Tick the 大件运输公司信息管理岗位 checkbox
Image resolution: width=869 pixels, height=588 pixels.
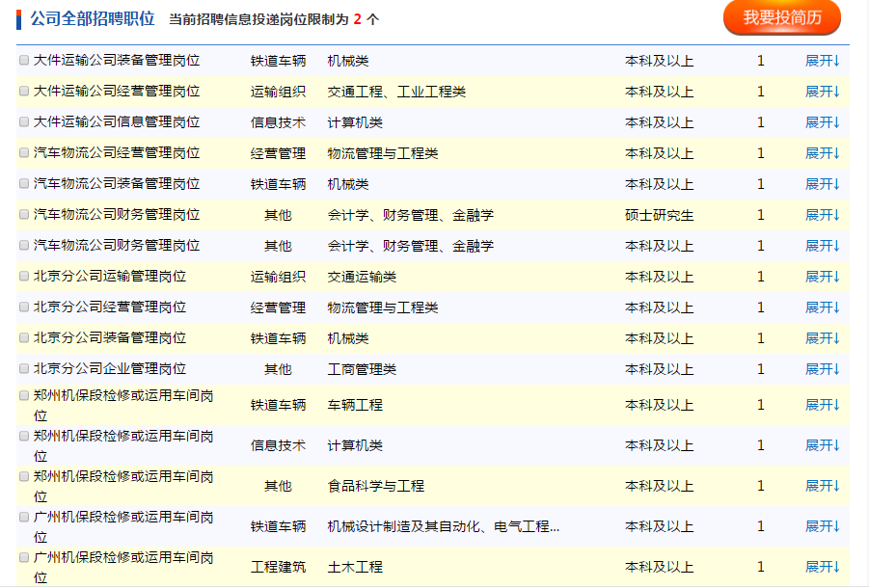(24, 122)
